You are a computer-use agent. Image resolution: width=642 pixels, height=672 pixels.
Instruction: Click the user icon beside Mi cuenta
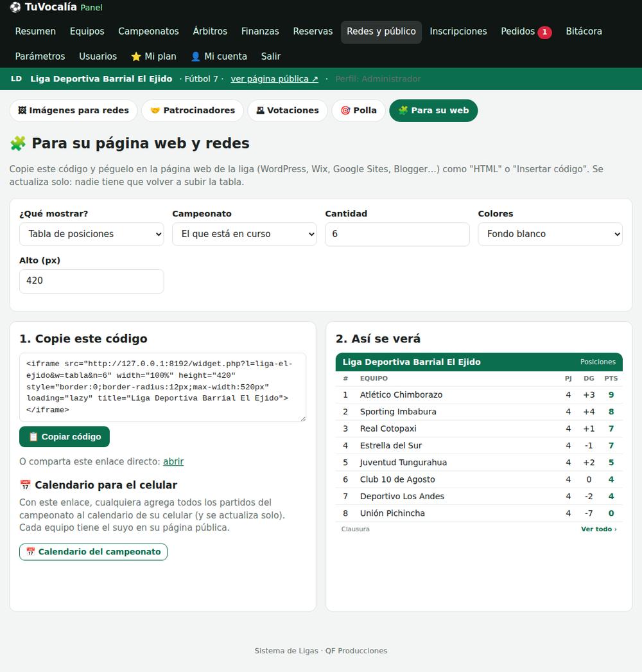(195, 57)
